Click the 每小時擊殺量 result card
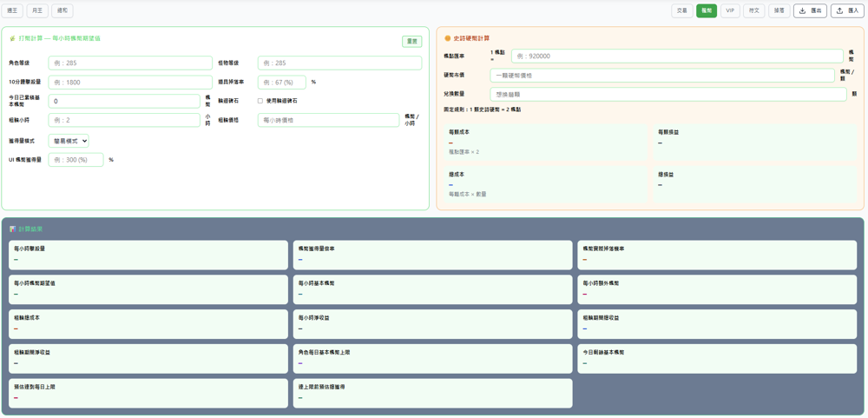 [x=148, y=255]
